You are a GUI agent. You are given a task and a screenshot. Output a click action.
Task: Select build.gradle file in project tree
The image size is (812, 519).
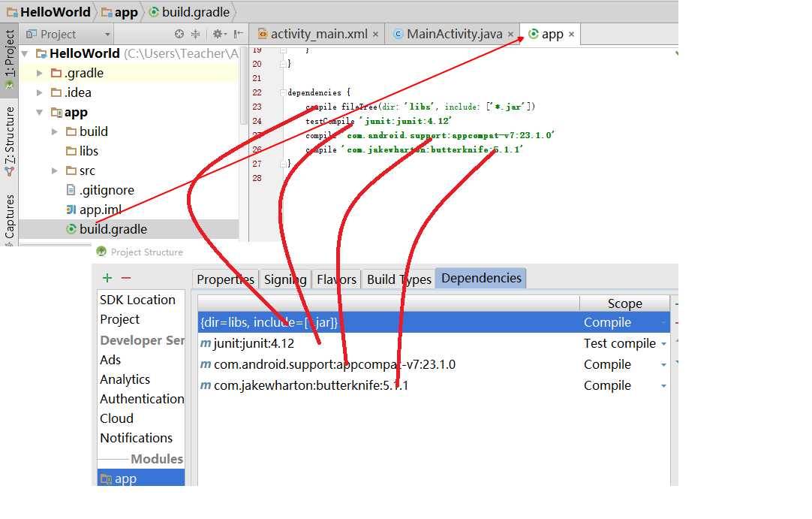pyautogui.click(x=107, y=229)
